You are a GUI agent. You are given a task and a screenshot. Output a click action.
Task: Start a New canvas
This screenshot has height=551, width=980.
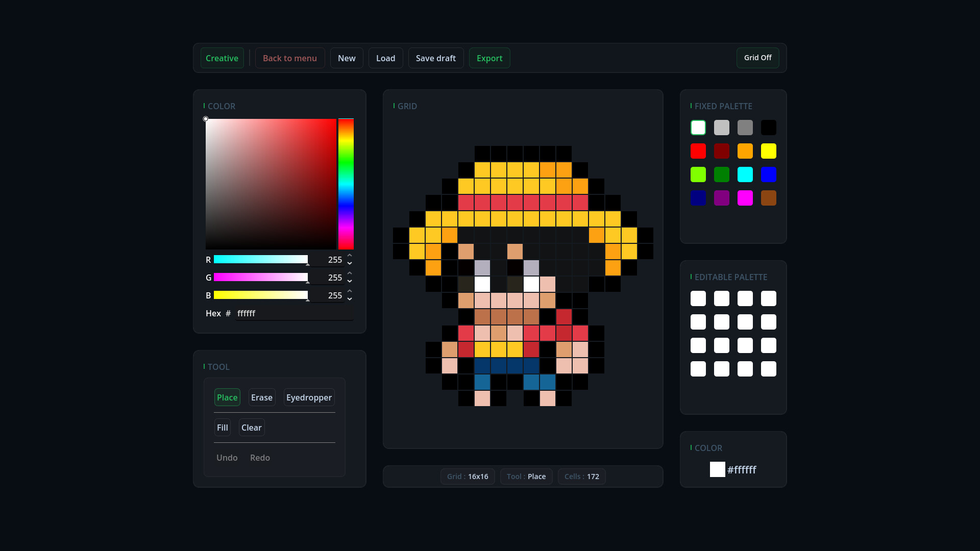tap(347, 58)
